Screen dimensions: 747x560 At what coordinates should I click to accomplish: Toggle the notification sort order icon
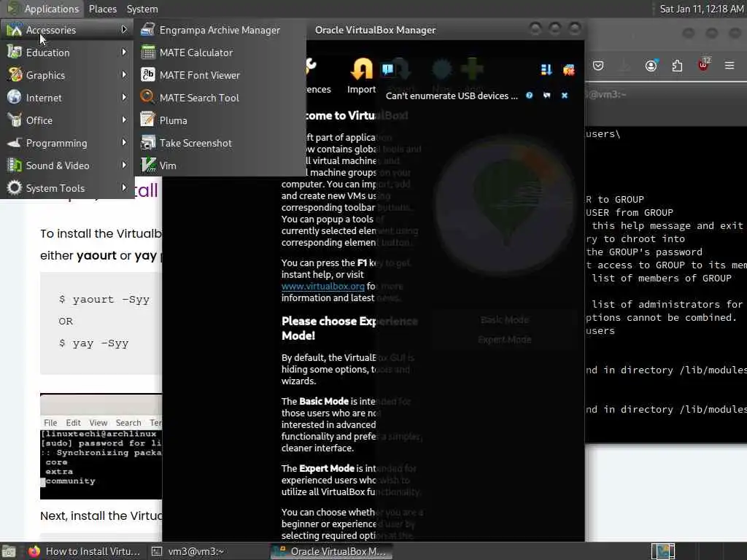coord(546,70)
